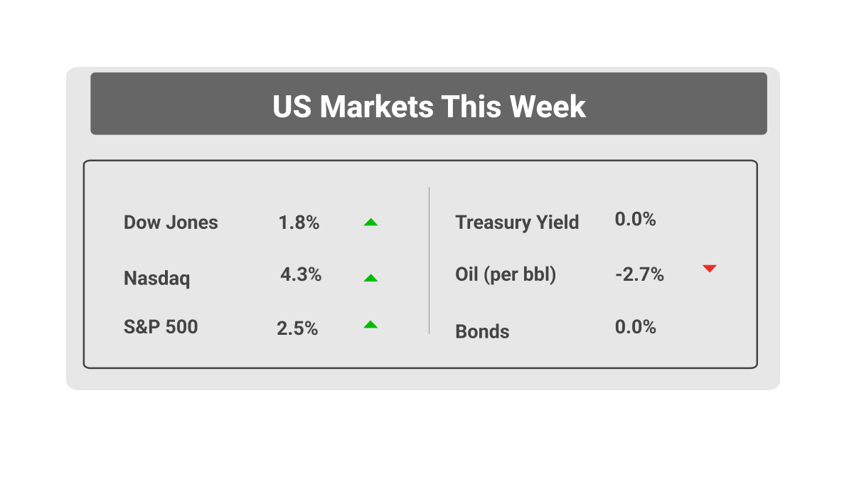
Task: Click the red down arrow for Oil
Action: 709,268
